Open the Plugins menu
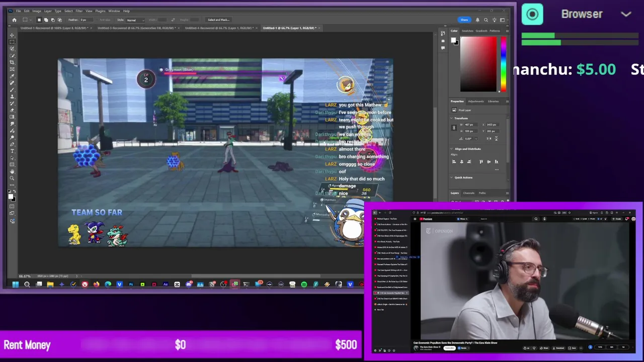 100,11
